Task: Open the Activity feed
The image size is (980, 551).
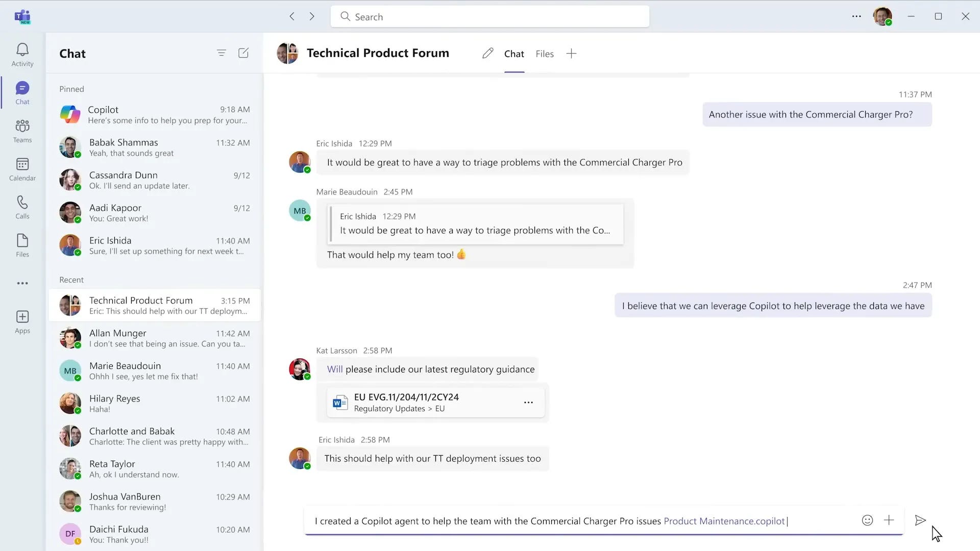Action: point(22,54)
